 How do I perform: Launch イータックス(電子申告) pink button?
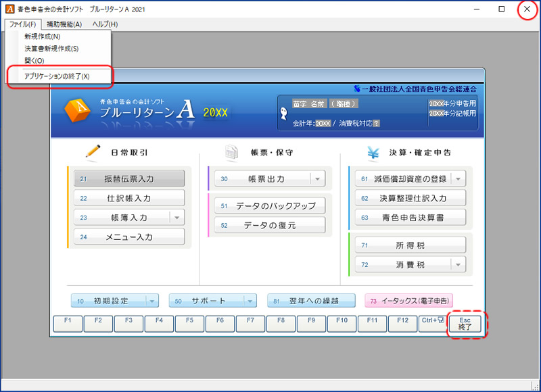click(408, 301)
